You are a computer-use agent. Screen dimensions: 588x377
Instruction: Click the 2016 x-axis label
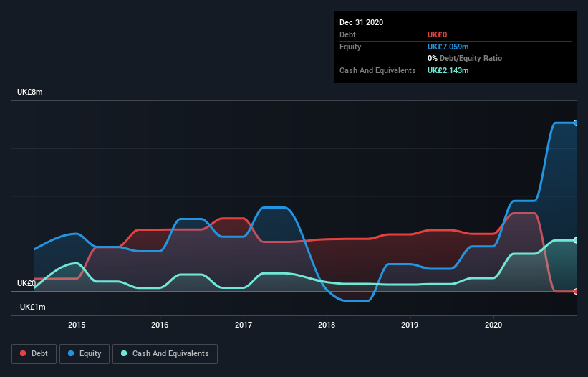click(160, 325)
